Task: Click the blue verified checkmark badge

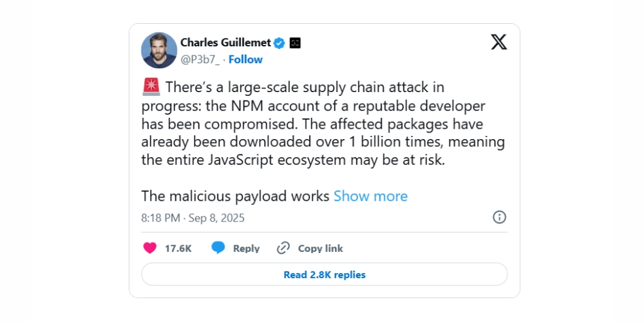Action: click(x=279, y=43)
